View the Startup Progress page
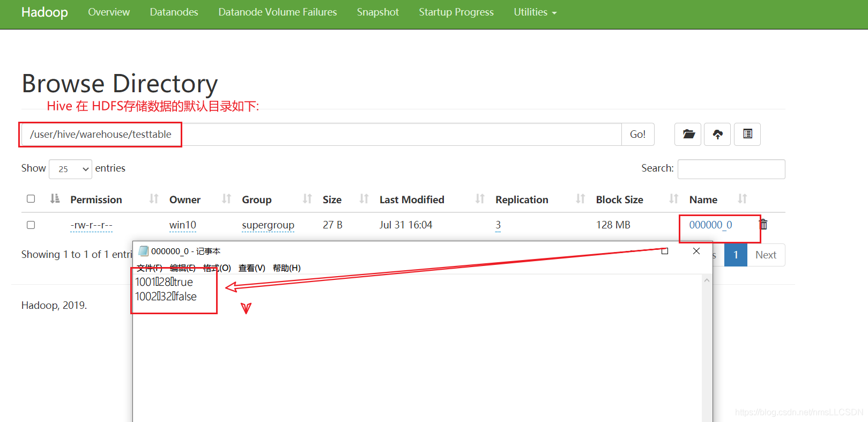This screenshot has height=422, width=868. pos(456,12)
